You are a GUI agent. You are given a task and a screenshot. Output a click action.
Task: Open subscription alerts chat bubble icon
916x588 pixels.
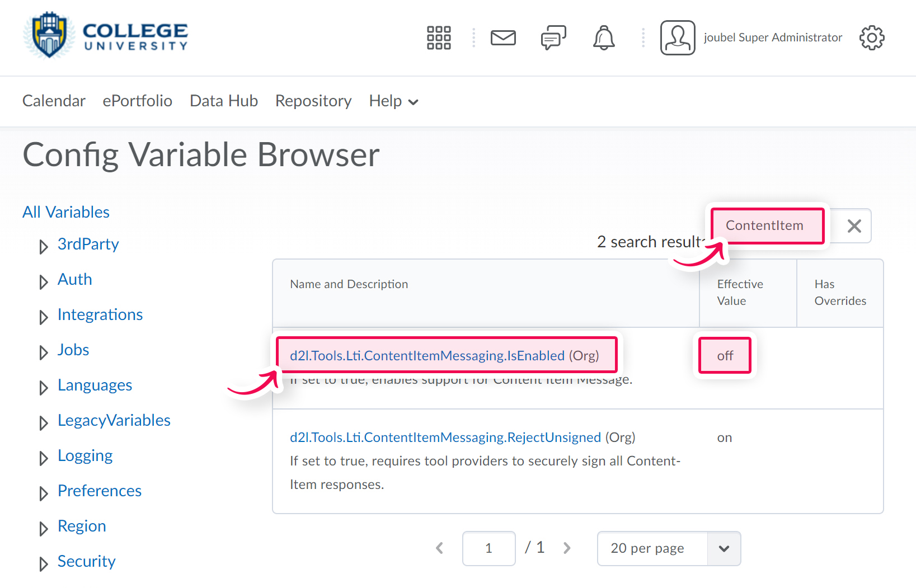(x=553, y=38)
